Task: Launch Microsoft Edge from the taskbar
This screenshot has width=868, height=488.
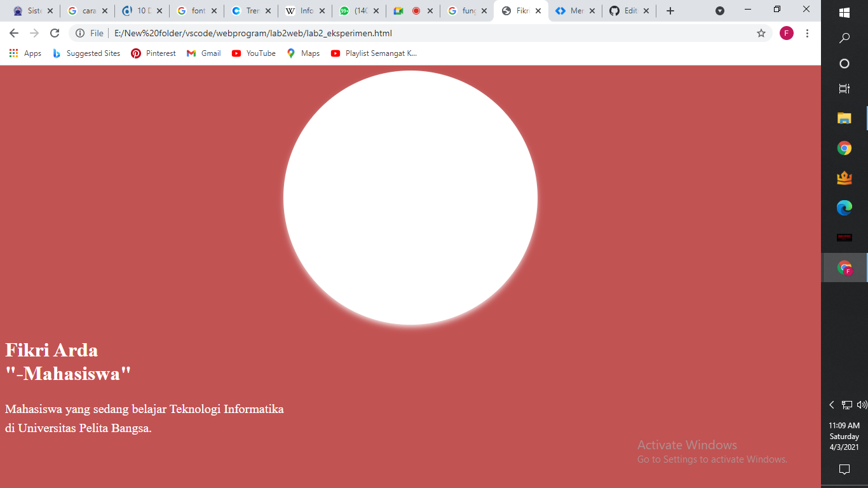Action: tap(844, 207)
